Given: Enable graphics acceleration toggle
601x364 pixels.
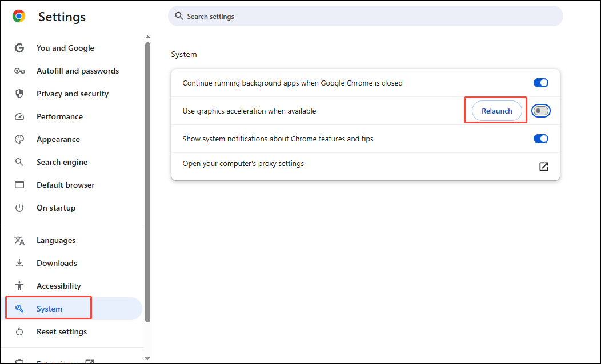Looking at the screenshot, I should pos(540,110).
